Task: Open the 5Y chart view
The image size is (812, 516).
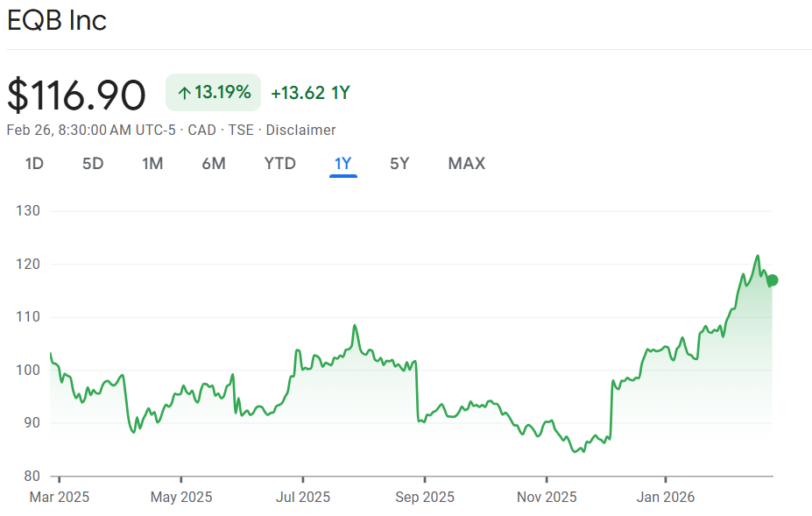Action: 399,164
